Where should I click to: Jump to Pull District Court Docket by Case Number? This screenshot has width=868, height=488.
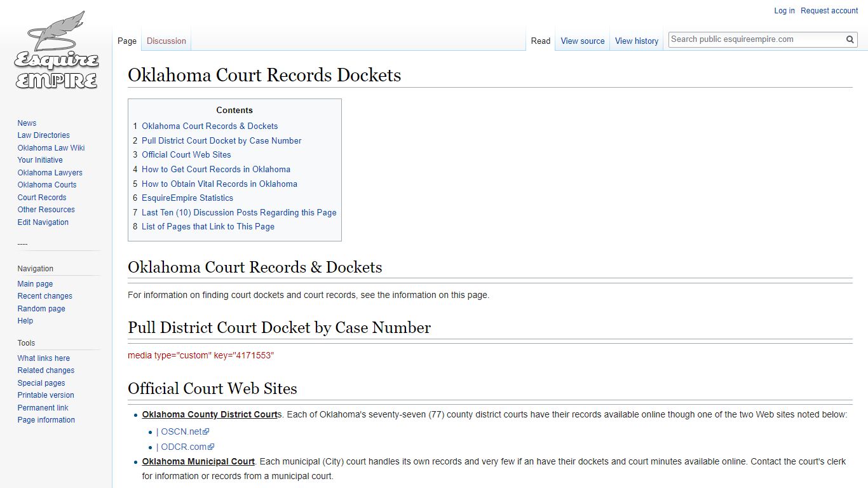(217, 140)
